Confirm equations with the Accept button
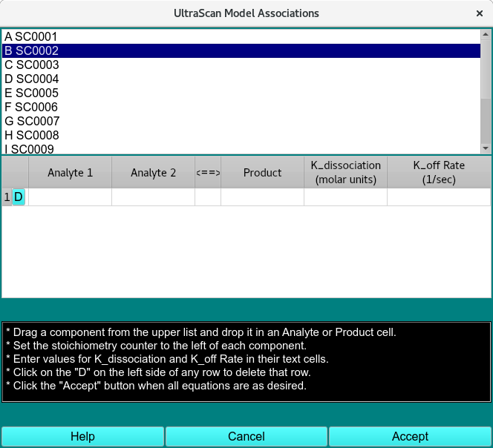The image size is (493, 448). [x=410, y=436]
